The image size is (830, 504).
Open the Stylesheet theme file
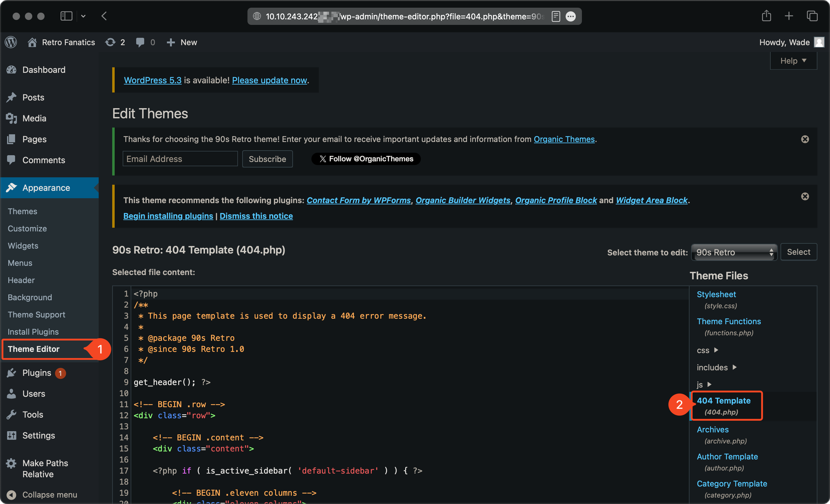coord(716,294)
